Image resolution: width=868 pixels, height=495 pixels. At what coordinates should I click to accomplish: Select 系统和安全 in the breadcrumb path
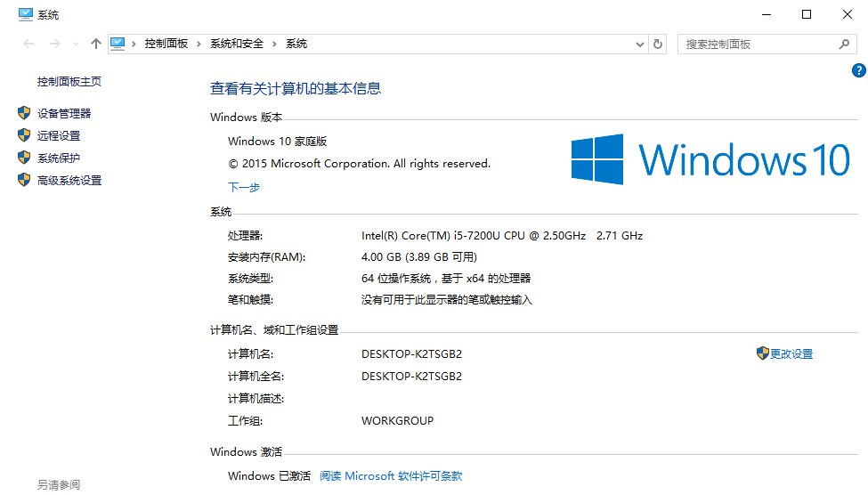pyautogui.click(x=236, y=44)
